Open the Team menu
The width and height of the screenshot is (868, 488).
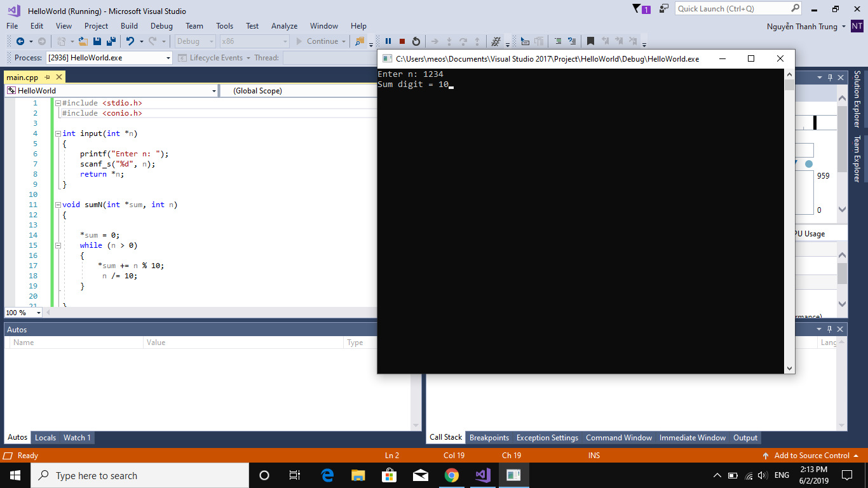click(194, 26)
